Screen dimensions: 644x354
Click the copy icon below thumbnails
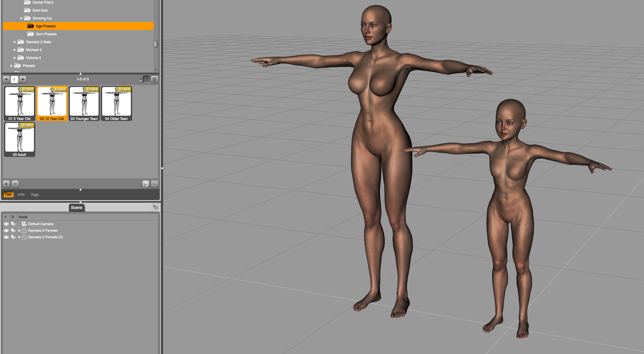[146, 184]
